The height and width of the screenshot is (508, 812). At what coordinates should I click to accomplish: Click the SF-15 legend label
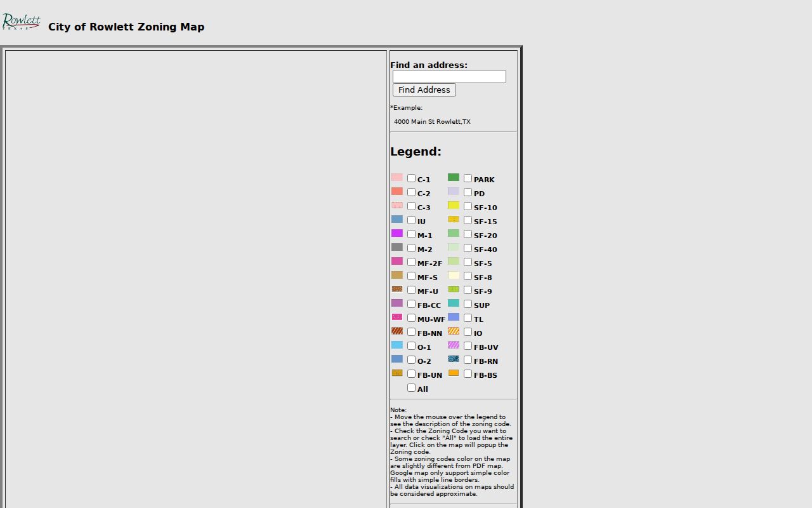[485, 222]
